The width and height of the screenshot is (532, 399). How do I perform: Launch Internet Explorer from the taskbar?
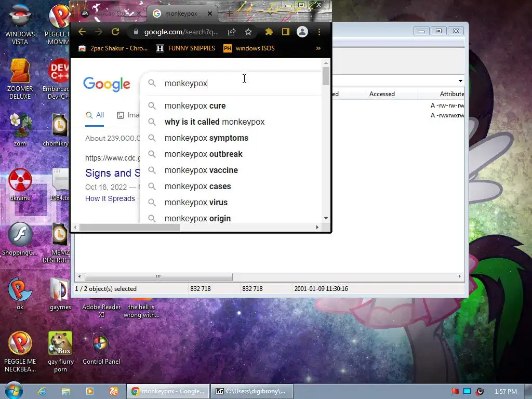pyautogui.click(x=42, y=391)
